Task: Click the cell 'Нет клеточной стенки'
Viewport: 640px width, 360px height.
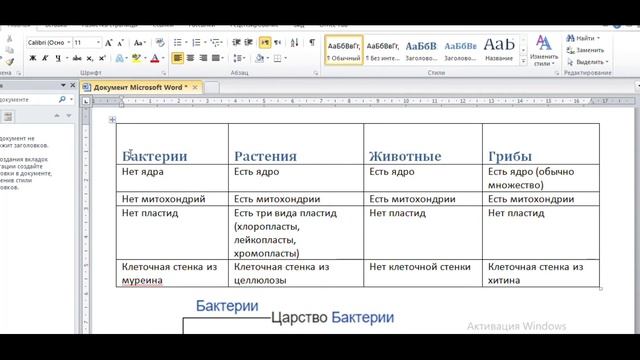Action: [x=423, y=273]
